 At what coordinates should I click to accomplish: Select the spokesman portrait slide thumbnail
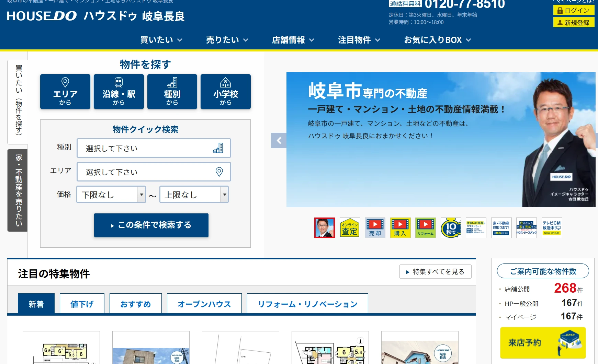click(x=325, y=228)
